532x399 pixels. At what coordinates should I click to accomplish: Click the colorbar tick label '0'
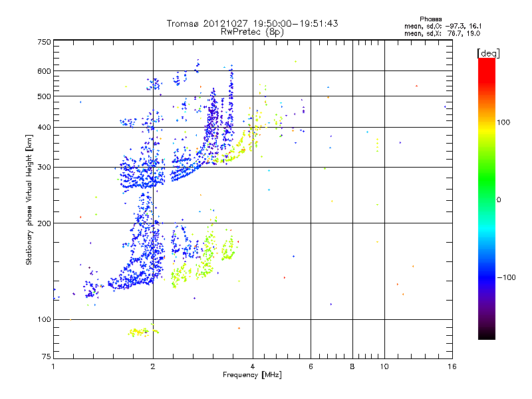[x=499, y=200]
